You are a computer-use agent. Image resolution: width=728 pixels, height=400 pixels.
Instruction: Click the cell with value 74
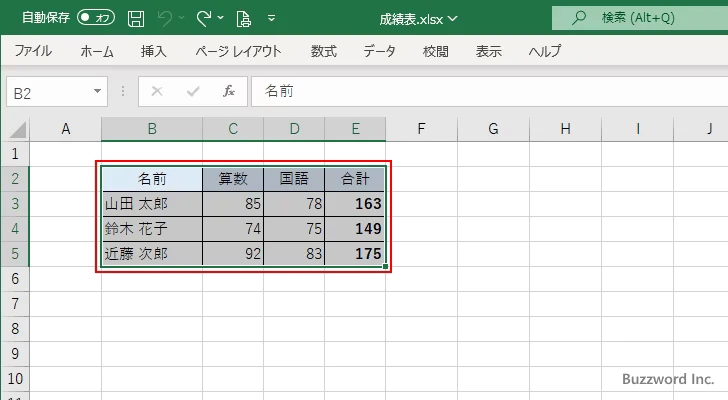click(x=233, y=229)
